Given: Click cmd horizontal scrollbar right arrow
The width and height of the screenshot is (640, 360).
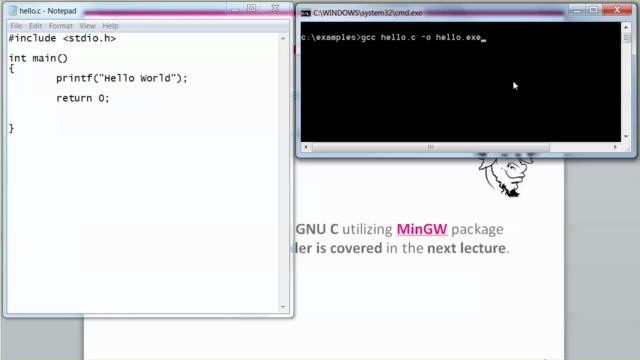Looking at the screenshot, I should 615,147.
